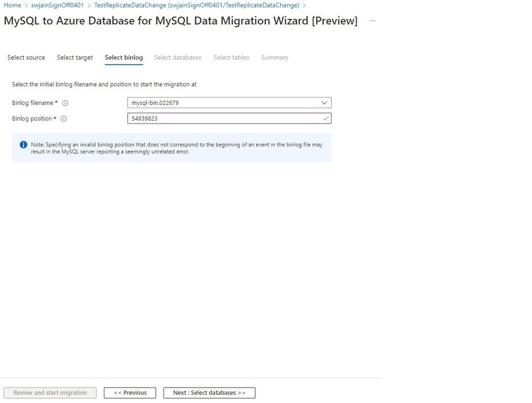
Task: Open info tooltip for Binlog filename
Action: click(x=65, y=103)
